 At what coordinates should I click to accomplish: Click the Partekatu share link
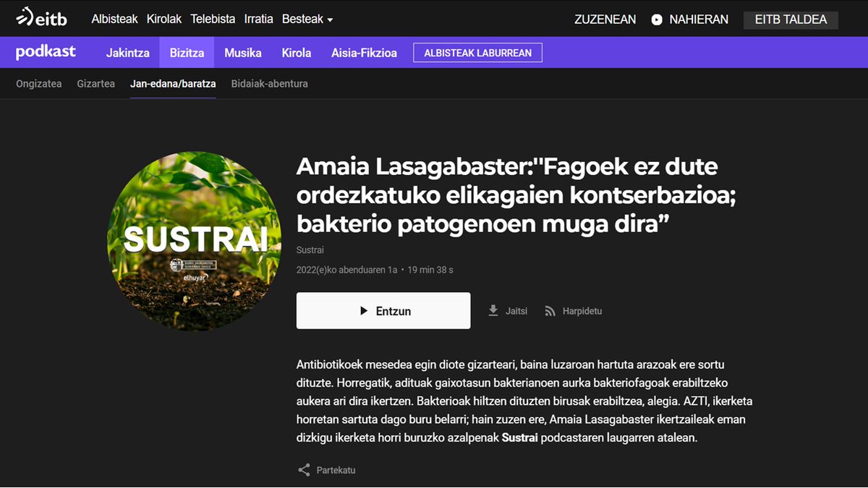coord(336,470)
